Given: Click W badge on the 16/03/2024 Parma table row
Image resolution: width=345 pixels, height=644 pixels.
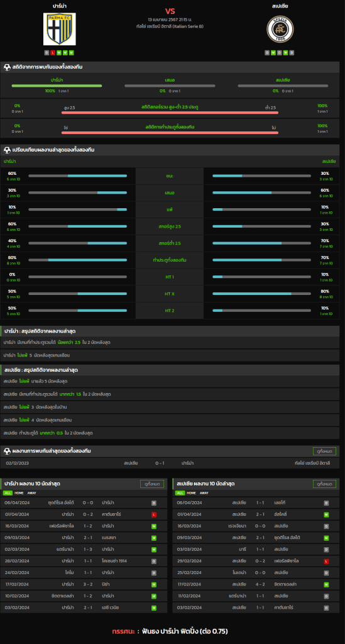Looking at the screenshot, I should [x=154, y=526].
